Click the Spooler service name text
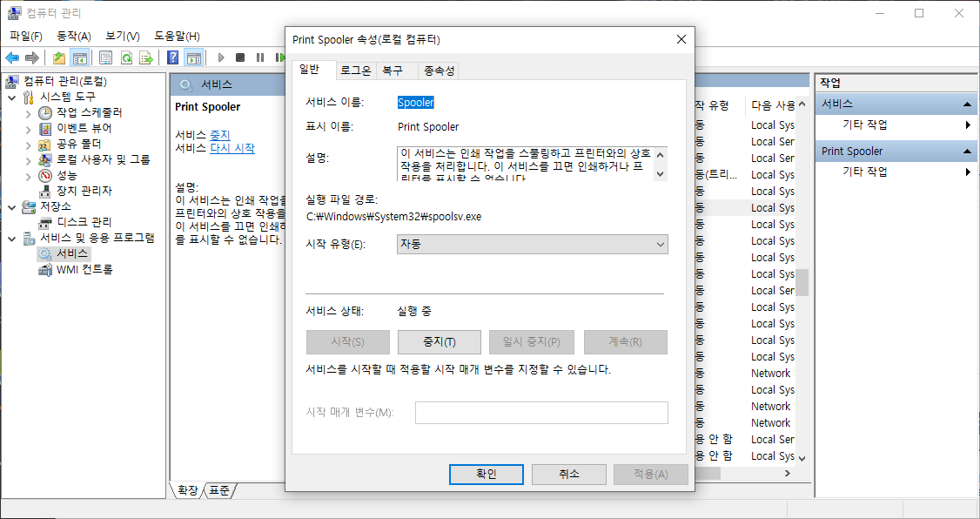This screenshot has width=980, height=519. [x=416, y=103]
